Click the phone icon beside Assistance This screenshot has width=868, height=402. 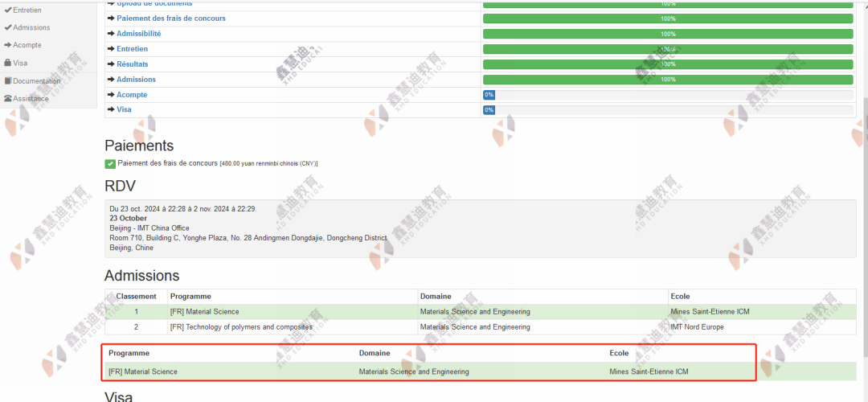click(8, 99)
